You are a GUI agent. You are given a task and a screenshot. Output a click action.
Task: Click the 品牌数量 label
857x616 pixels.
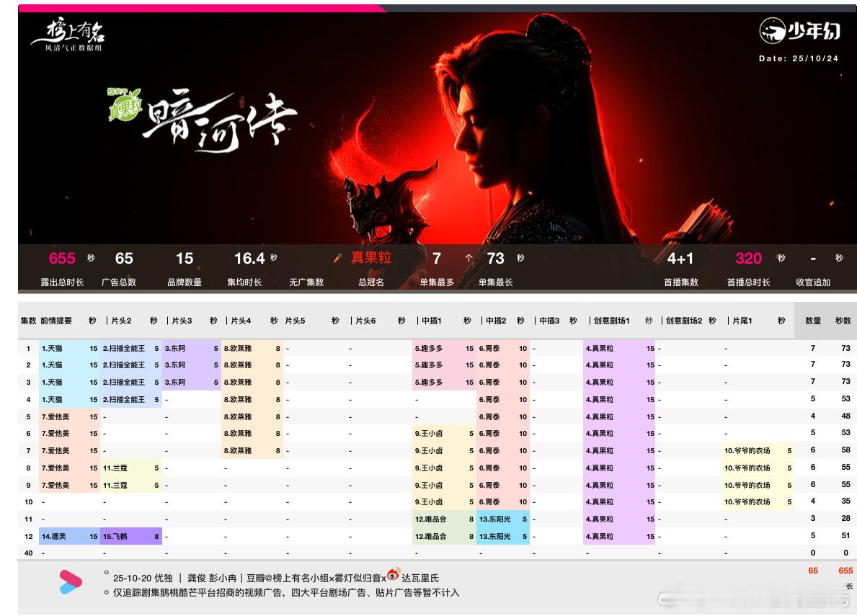[185, 282]
